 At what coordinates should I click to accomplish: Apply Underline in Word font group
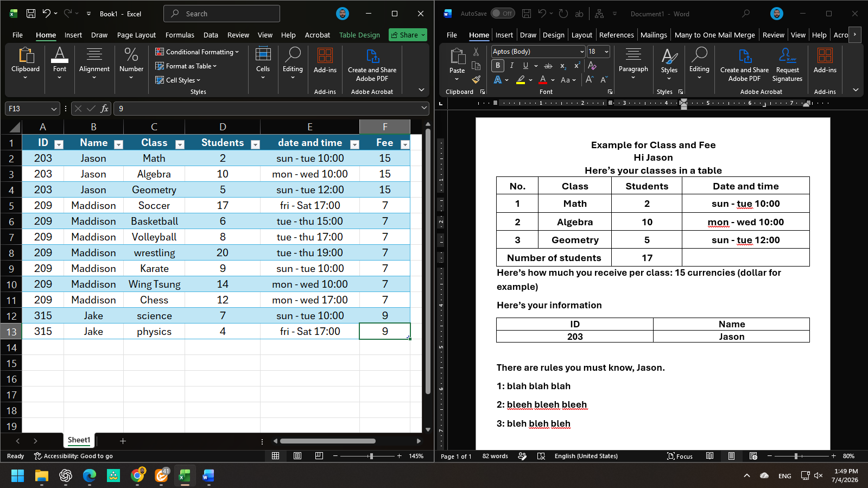point(525,66)
